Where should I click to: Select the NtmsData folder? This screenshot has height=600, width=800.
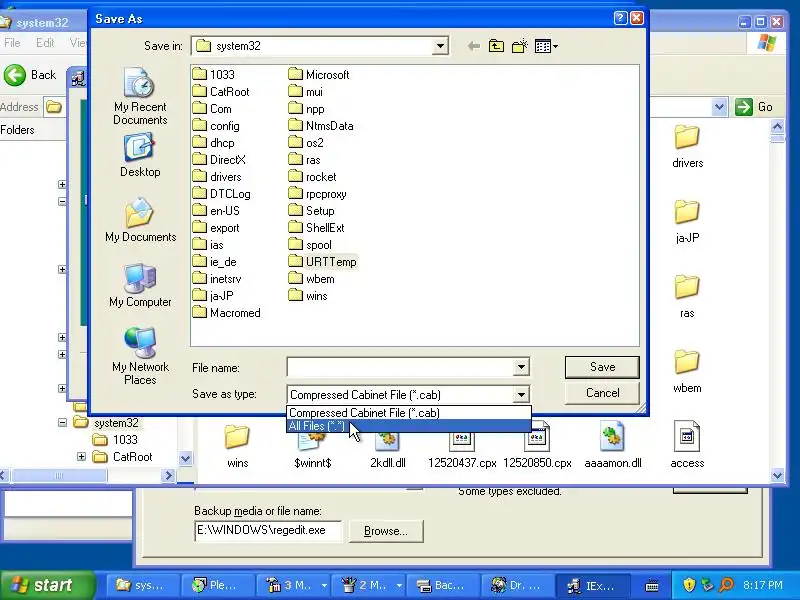(x=321, y=126)
